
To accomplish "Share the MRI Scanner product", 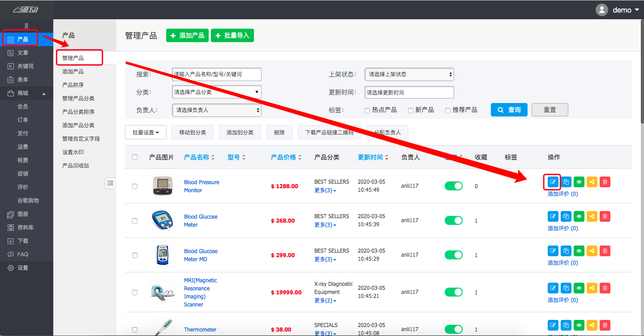I will (x=592, y=288).
